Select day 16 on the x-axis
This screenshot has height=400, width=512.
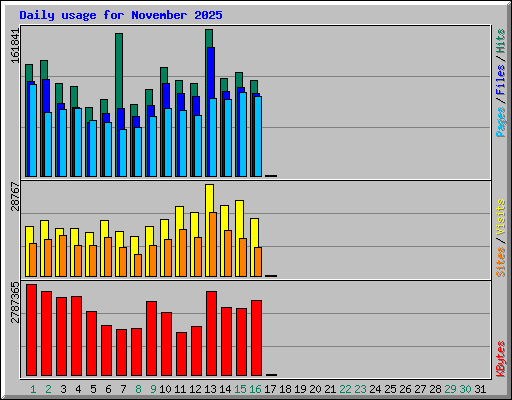click(x=255, y=389)
